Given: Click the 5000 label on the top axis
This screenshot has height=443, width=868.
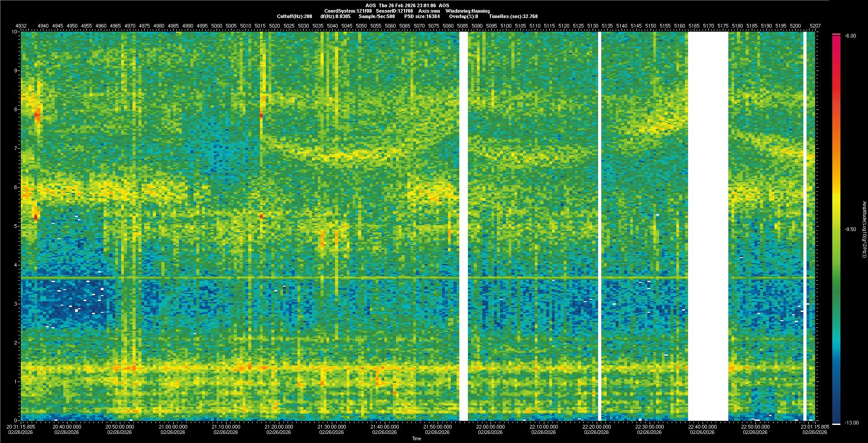Looking at the screenshot, I should (x=217, y=26).
